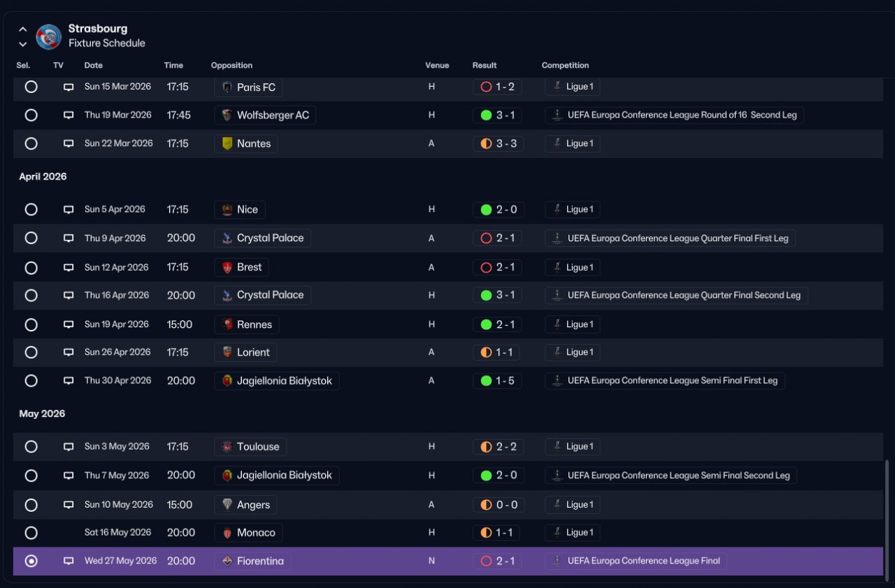
Task: Choose the radio button for the Lorient match
Action: click(x=31, y=352)
